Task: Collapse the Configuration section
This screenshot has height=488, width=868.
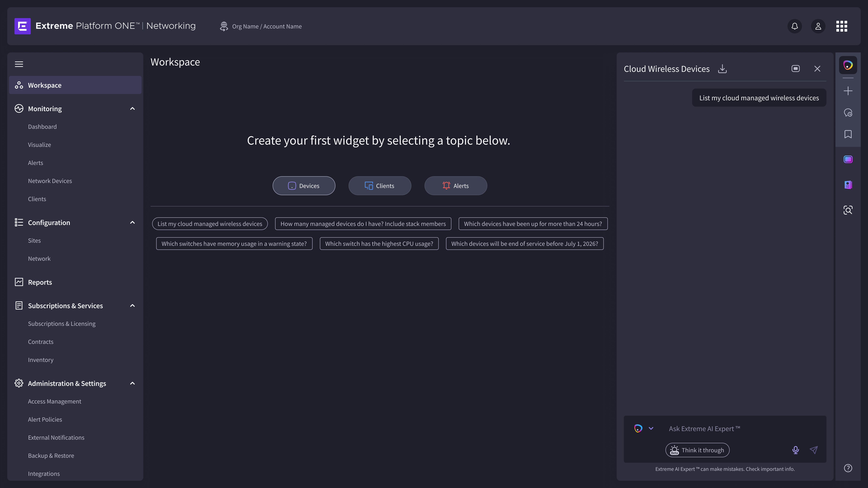Action: coord(132,222)
